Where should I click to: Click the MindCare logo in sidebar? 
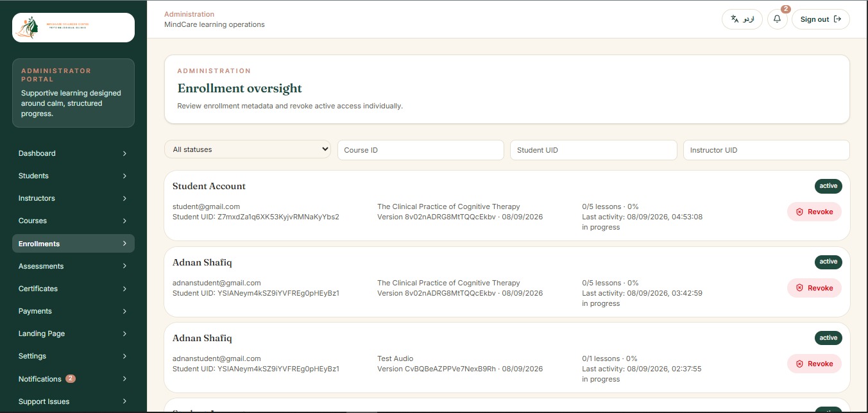coord(73,28)
